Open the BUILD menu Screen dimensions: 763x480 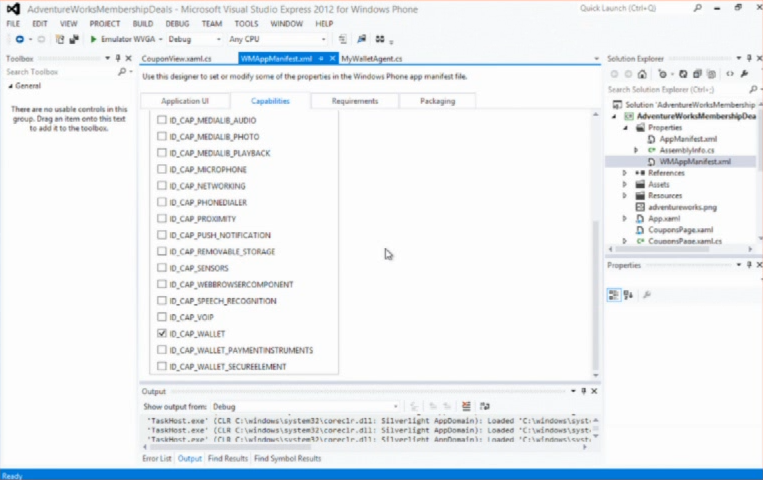[x=143, y=23]
